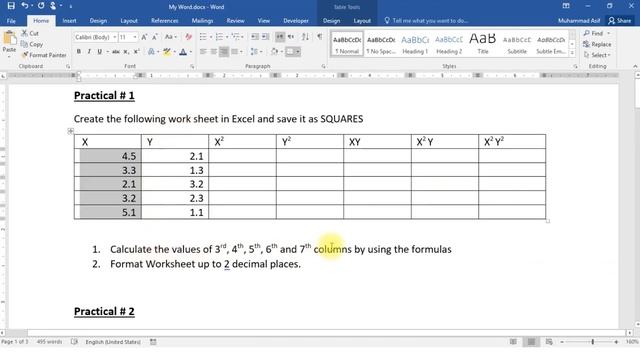640x360 pixels.
Task: Open the borders dropdown
Action: [x=298, y=52]
